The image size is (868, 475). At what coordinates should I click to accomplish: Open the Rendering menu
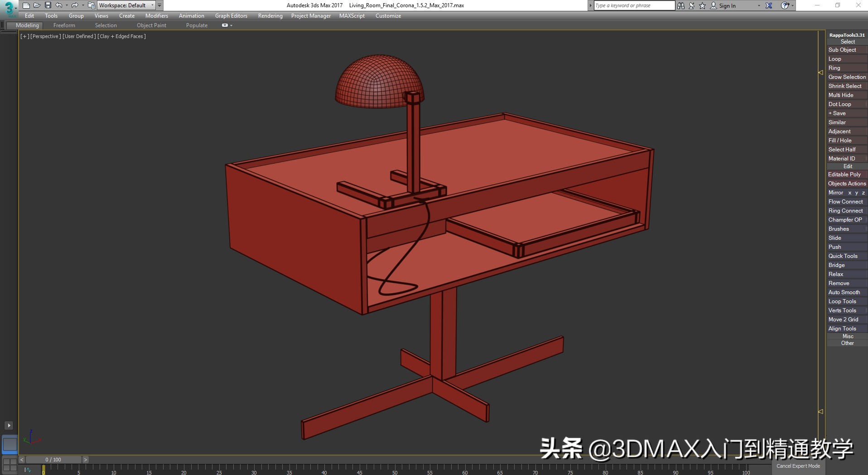click(x=270, y=16)
